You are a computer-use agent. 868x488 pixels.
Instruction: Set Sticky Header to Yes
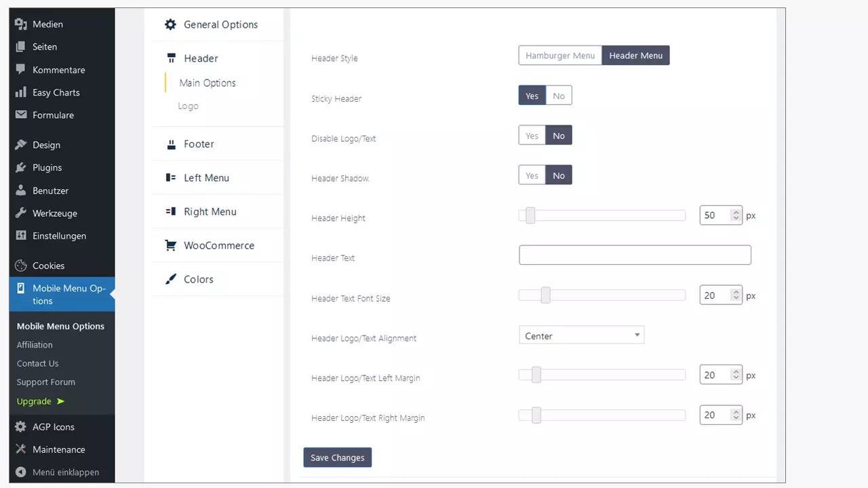pyautogui.click(x=532, y=96)
